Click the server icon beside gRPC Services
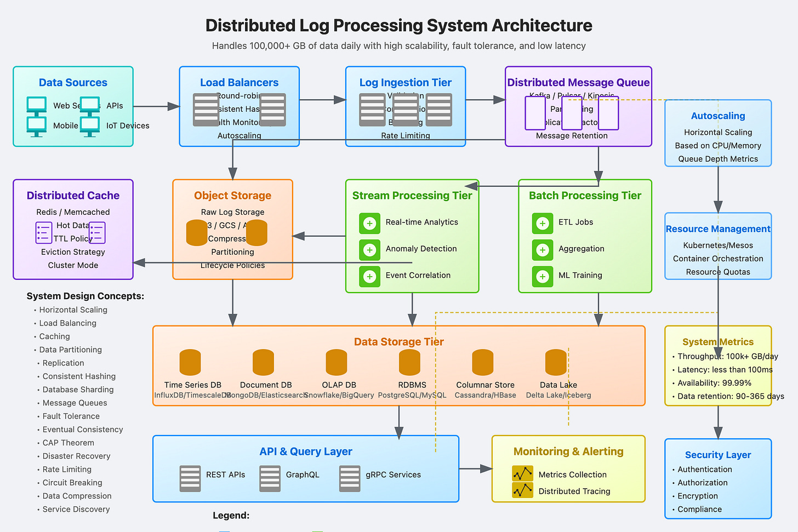Image resolution: width=798 pixels, height=532 pixels. [x=350, y=478]
